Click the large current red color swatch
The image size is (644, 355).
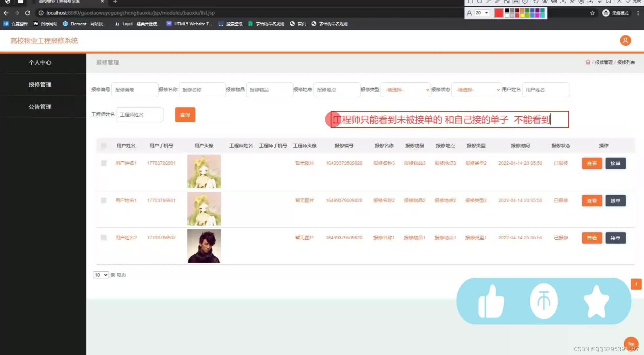point(498,13)
